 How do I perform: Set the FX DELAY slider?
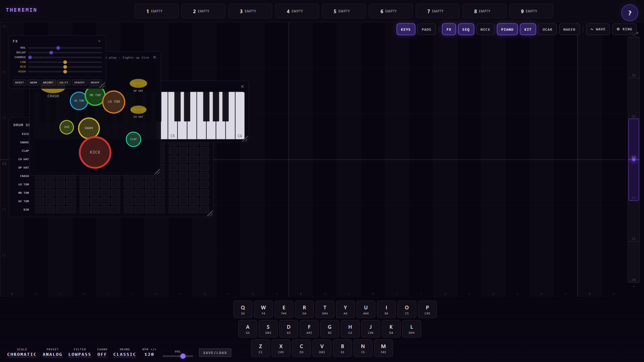(65, 53)
